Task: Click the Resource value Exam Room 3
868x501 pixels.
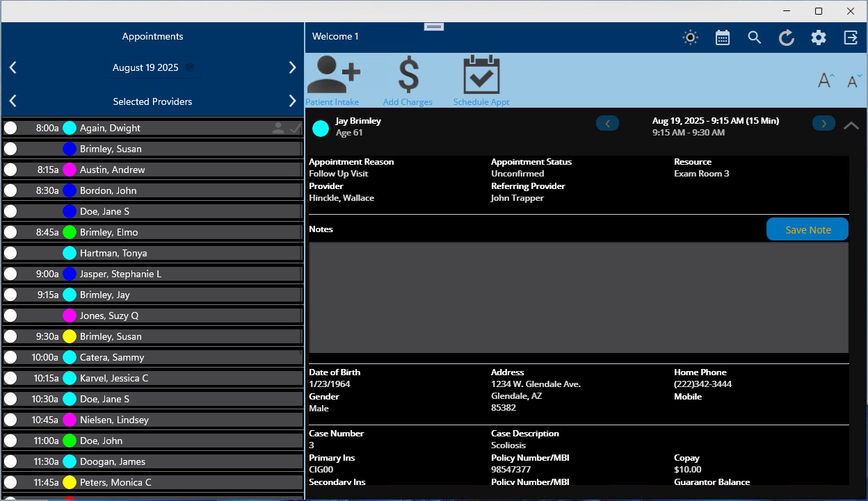Action: 702,174
